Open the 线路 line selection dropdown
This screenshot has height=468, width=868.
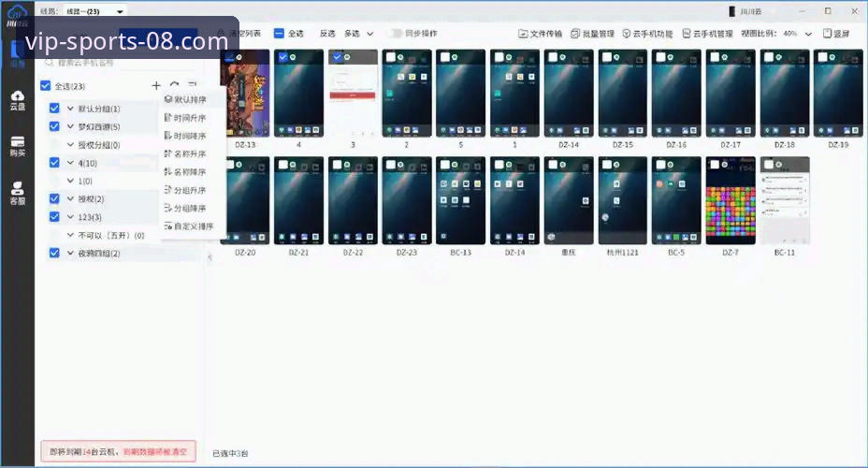coord(94,11)
